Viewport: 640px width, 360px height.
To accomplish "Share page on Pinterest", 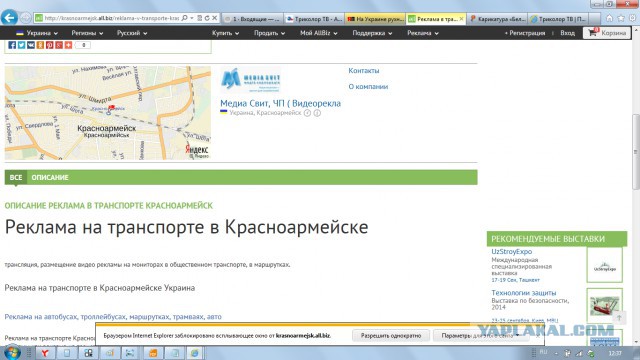I will 49,45.
